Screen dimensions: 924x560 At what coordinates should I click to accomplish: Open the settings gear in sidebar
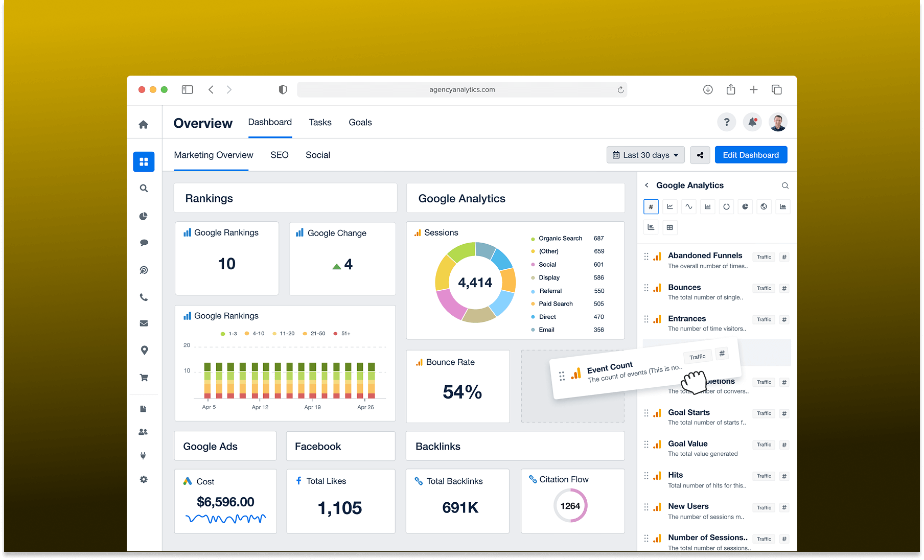tap(144, 479)
